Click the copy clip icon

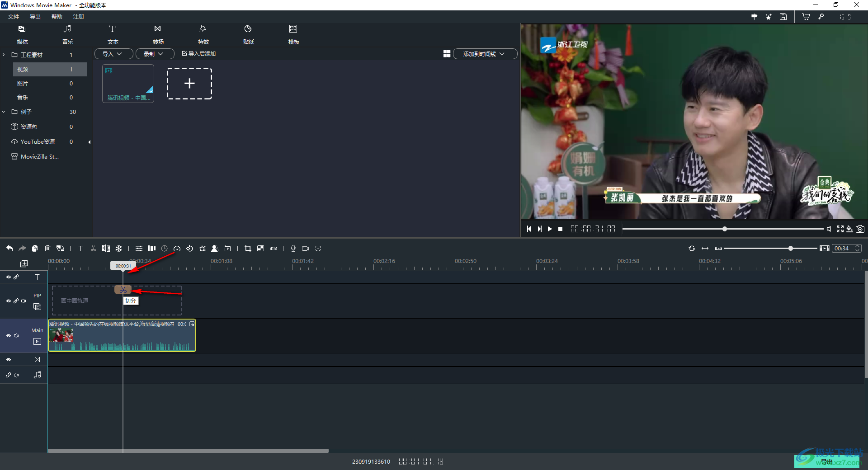click(x=35, y=248)
